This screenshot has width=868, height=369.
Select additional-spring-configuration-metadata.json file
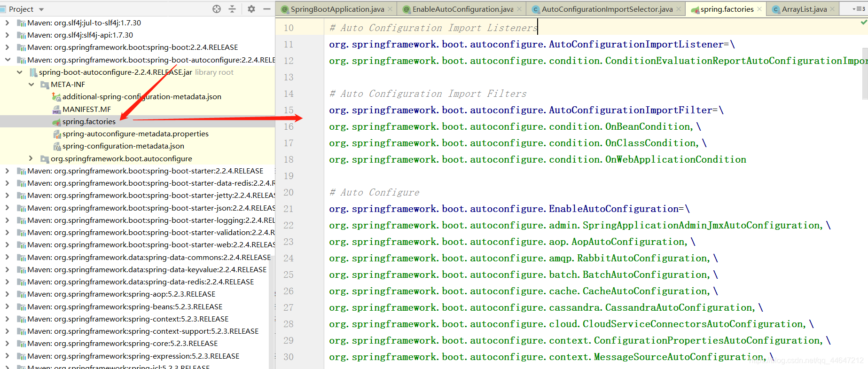point(141,96)
